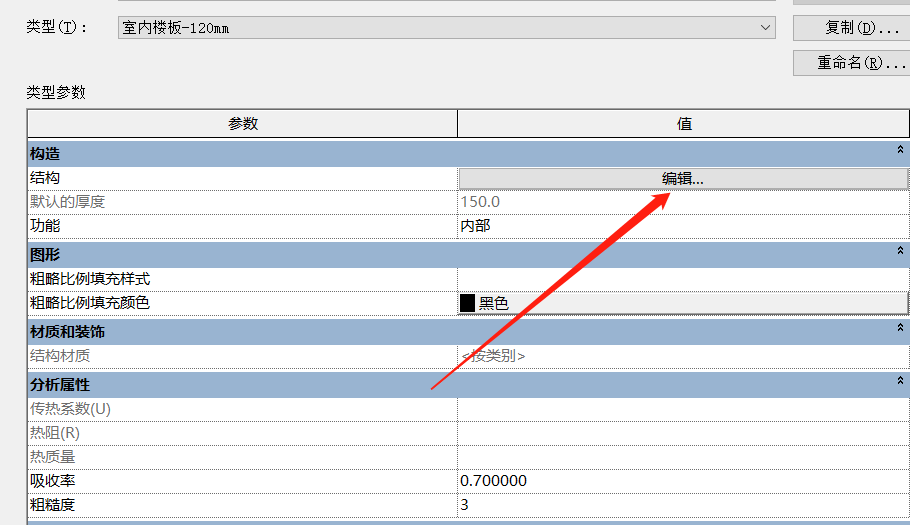Collapse the 材质和装饰 section chevron
Image resolution: width=910 pixels, height=525 pixels.
tap(901, 328)
